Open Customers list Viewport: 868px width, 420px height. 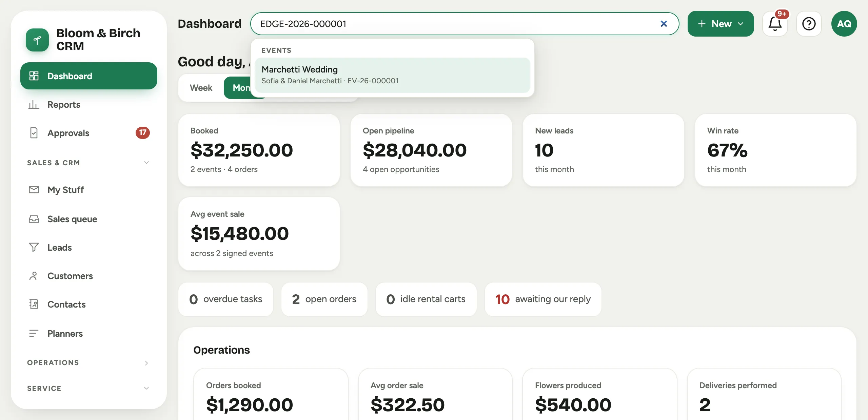click(x=89, y=276)
